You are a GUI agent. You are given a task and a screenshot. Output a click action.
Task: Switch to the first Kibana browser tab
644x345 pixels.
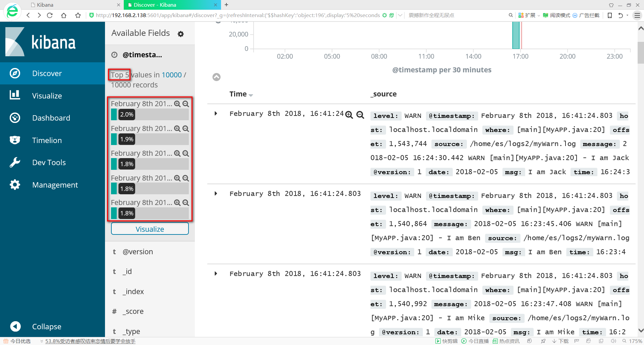74,5
